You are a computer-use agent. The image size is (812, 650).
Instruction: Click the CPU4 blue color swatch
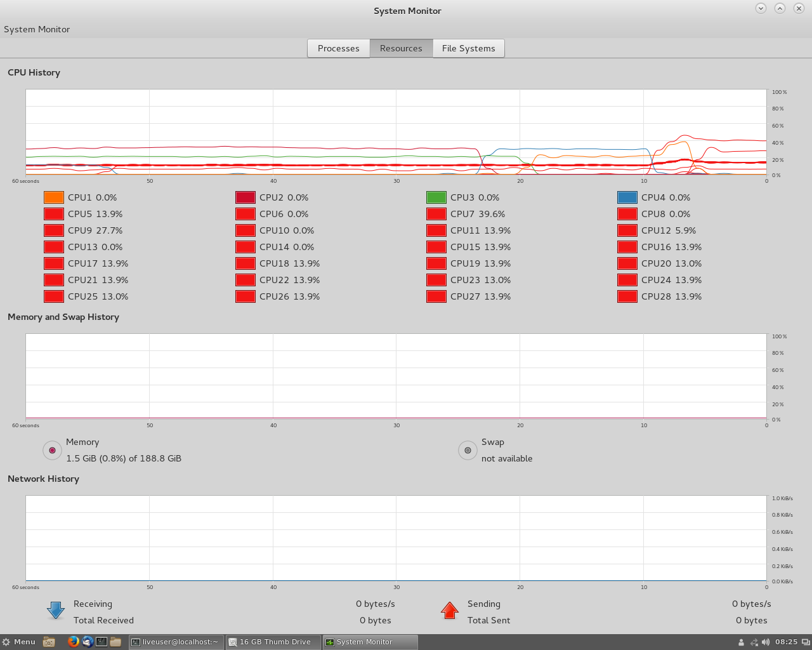pos(627,197)
